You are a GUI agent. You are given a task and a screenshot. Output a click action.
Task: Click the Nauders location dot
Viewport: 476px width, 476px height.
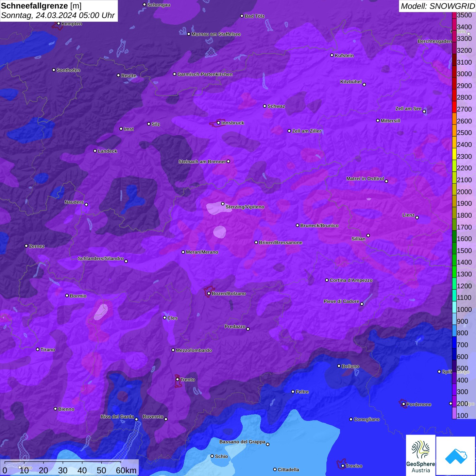coord(86,204)
